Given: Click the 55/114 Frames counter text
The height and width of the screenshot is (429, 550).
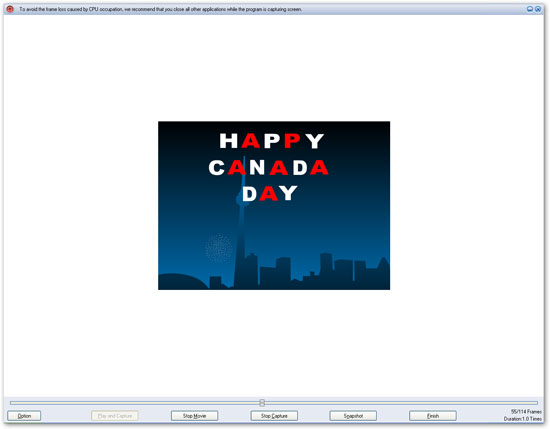Looking at the screenshot, I should click(526, 412).
